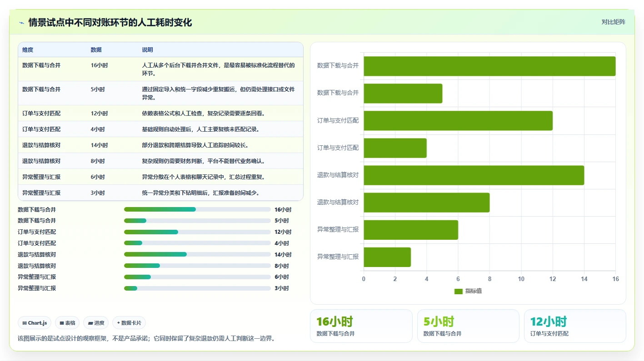
Task: Click the chart bar reaching 14
Action: pyautogui.click(x=474, y=175)
